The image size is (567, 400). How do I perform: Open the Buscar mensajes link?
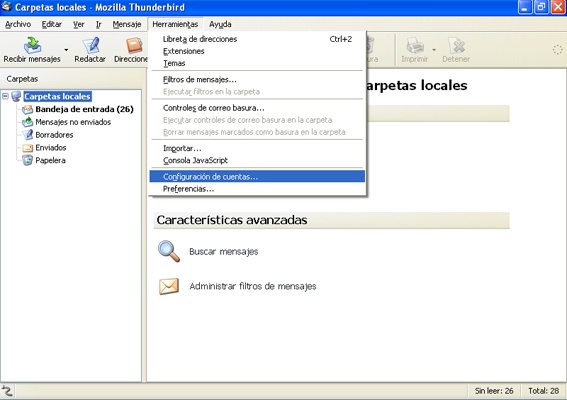click(223, 251)
